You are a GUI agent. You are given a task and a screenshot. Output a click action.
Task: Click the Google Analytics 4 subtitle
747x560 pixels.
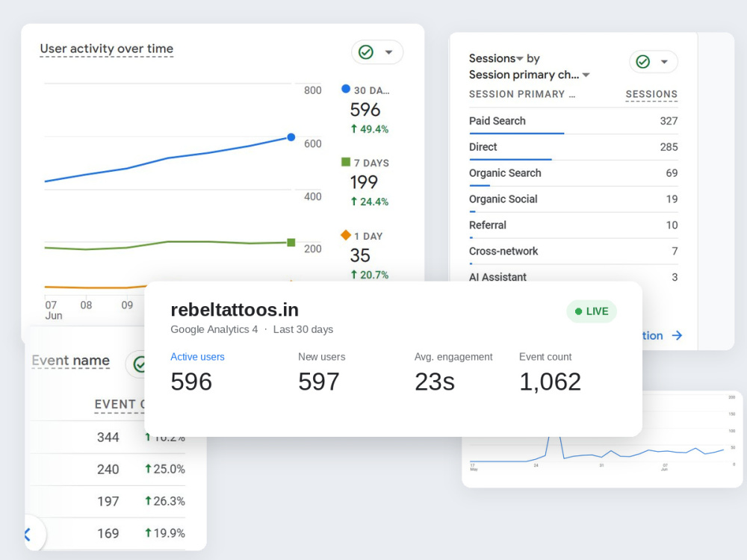214,329
